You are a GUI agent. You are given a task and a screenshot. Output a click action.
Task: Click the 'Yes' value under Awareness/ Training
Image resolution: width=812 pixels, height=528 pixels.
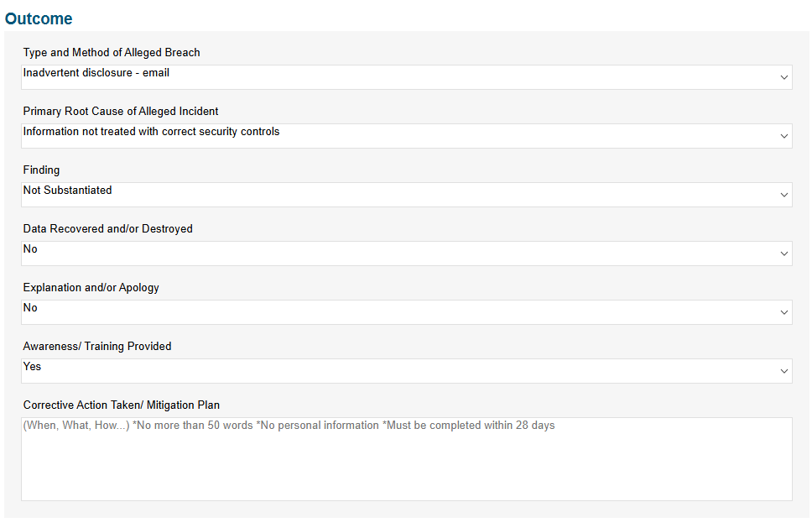pyautogui.click(x=32, y=366)
